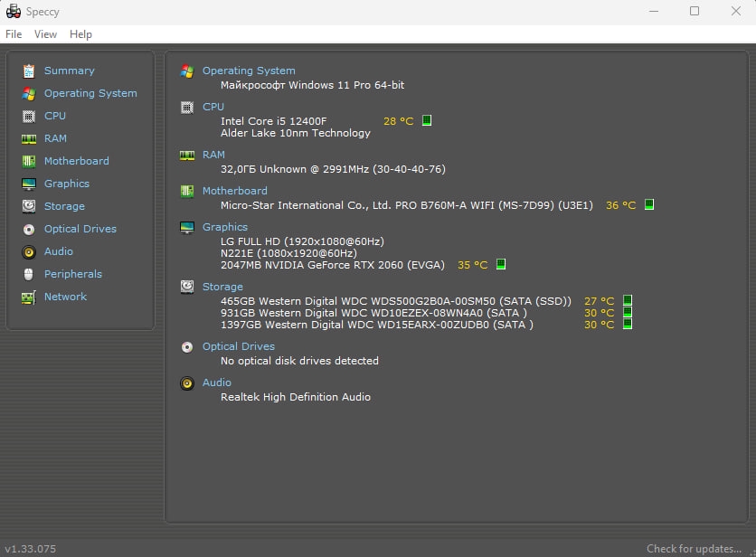Click the Motherboard icon in the sidebar
The height and width of the screenshot is (557, 756).
click(x=29, y=161)
